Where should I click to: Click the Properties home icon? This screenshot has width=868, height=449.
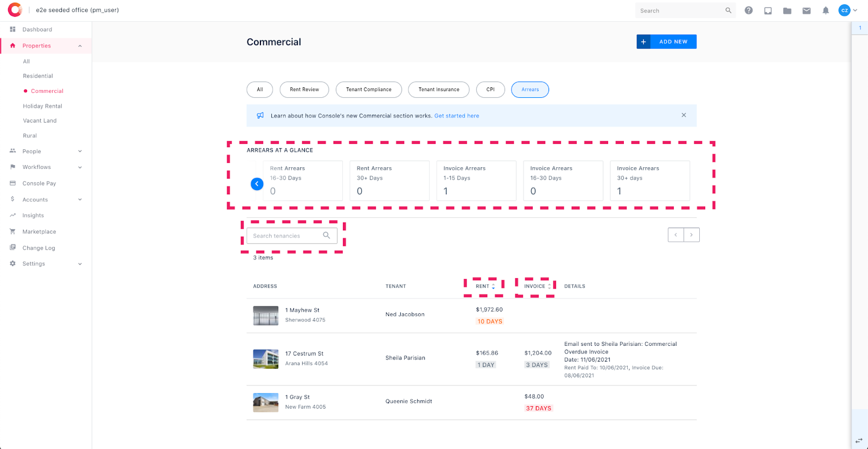click(12, 46)
